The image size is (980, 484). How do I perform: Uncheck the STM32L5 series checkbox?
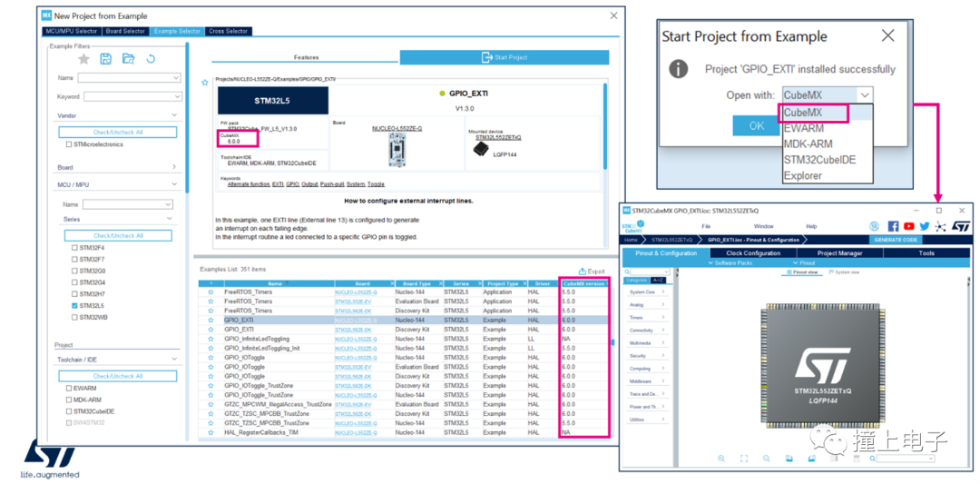pos(75,306)
